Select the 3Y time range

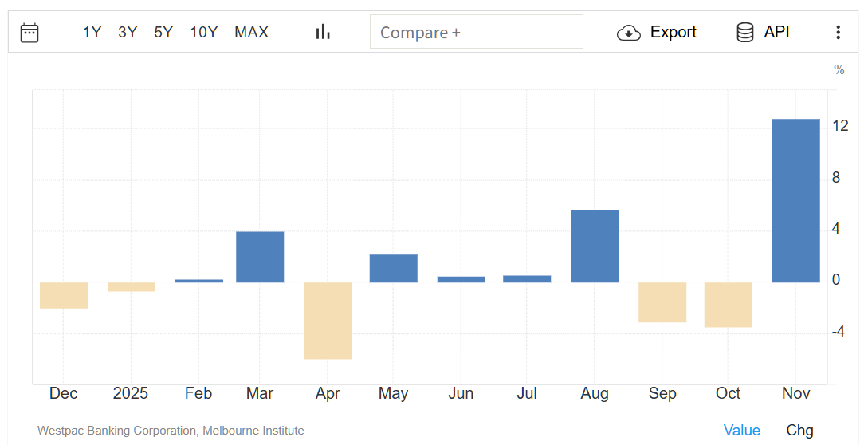point(128,33)
